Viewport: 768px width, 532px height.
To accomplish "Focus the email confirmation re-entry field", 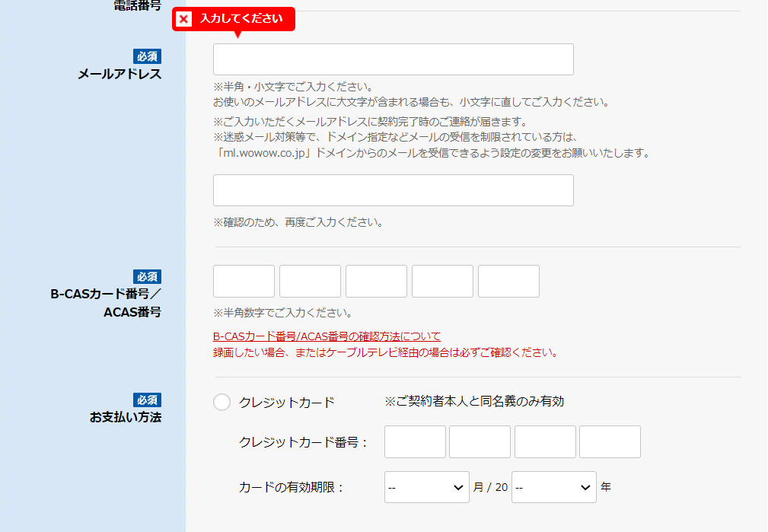I will pyautogui.click(x=393, y=190).
